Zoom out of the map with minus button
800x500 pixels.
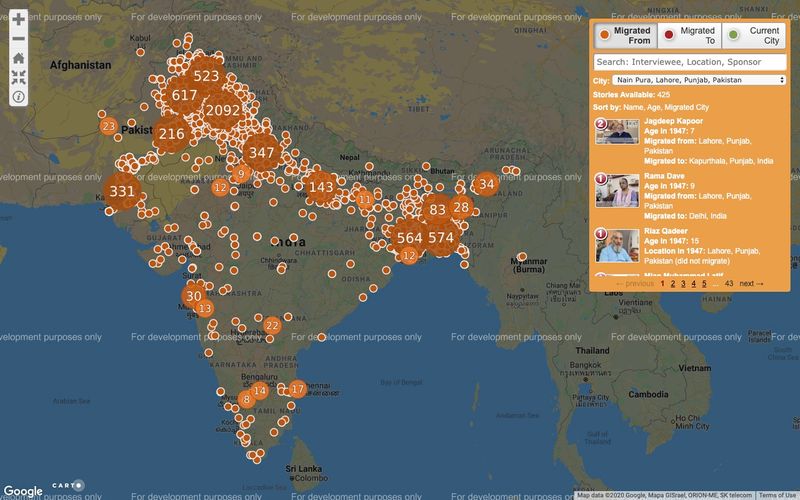pyautogui.click(x=18, y=38)
